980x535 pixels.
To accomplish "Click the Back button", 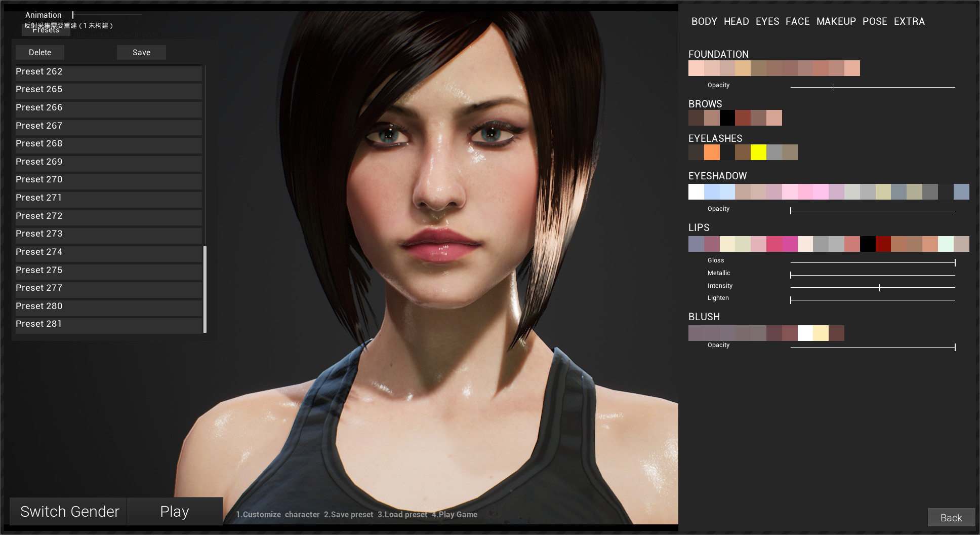I will tap(952, 517).
